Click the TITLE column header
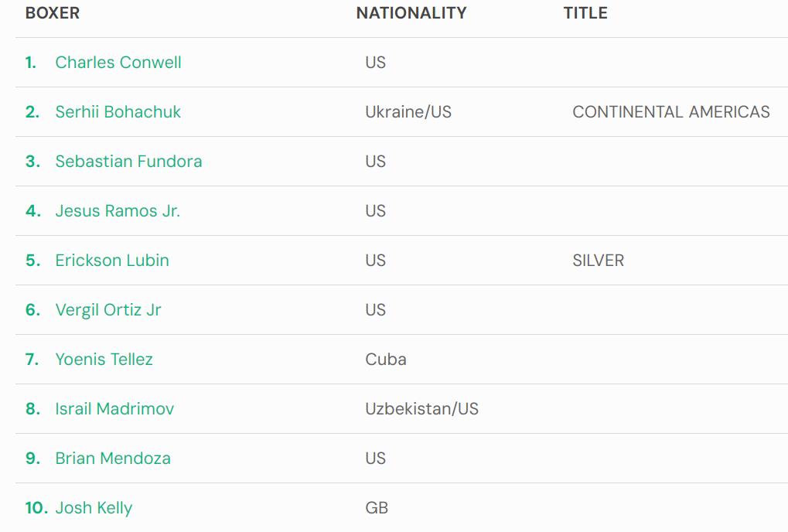This screenshot has width=788, height=532. (585, 13)
